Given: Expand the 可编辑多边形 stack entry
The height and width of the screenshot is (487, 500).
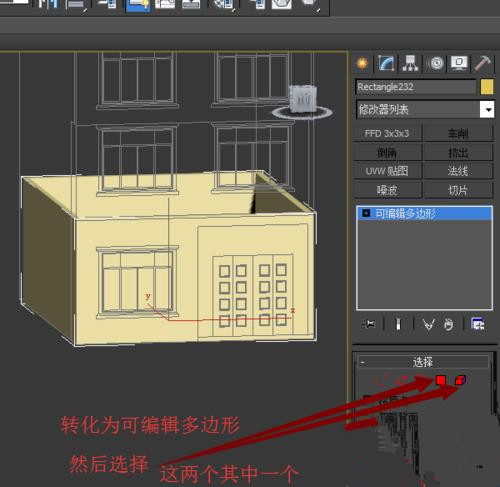Looking at the screenshot, I should coord(366,213).
